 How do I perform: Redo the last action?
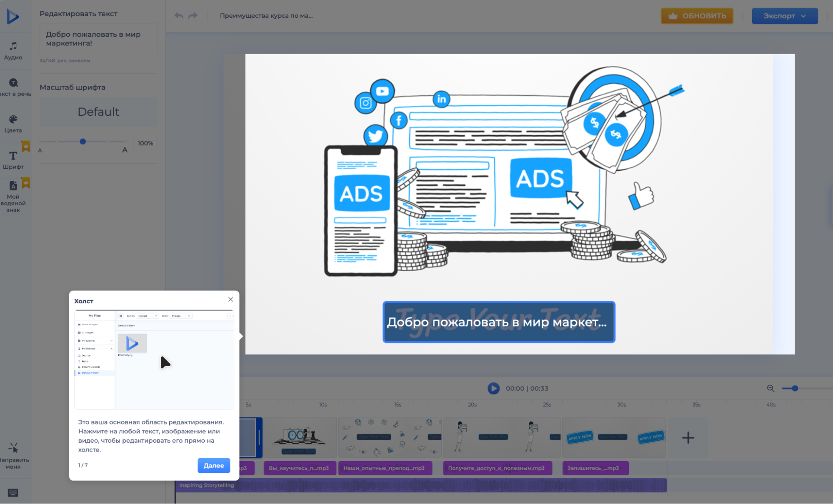193,16
